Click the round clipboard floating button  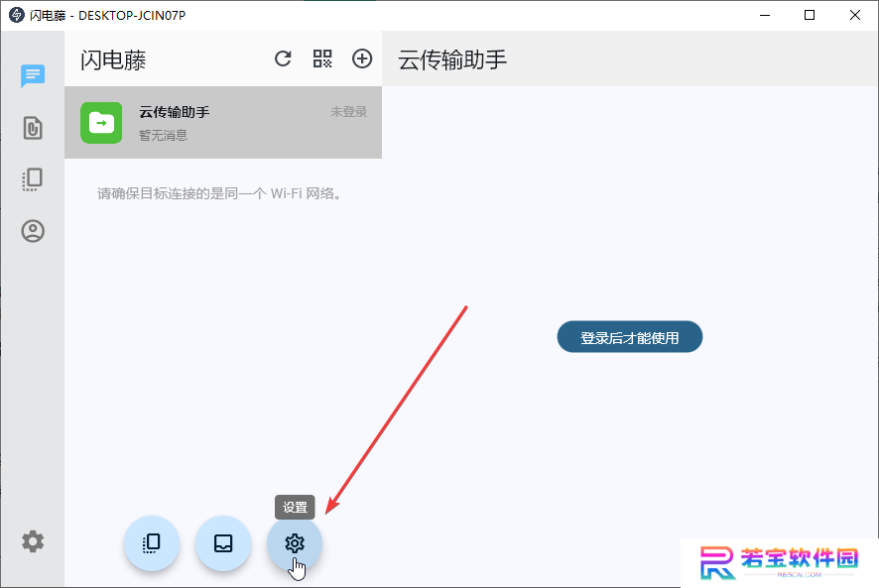(x=152, y=543)
